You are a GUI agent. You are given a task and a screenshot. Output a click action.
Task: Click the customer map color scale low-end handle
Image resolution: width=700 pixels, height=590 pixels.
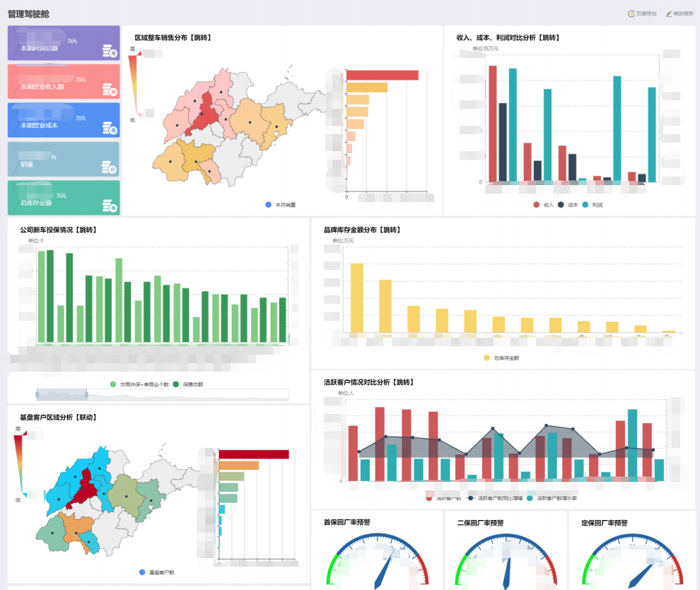pos(25,495)
